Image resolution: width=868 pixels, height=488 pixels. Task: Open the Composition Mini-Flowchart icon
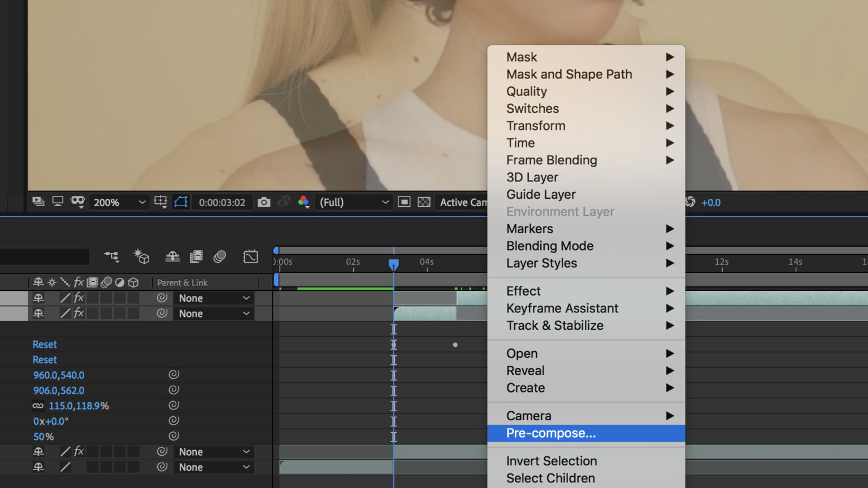coord(111,257)
